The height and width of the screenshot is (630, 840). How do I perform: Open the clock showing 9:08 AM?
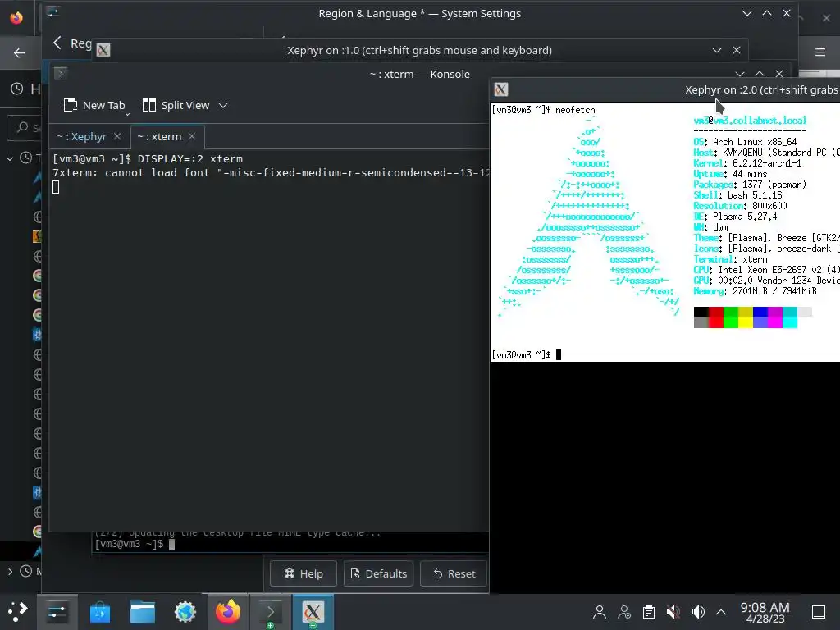point(765,612)
